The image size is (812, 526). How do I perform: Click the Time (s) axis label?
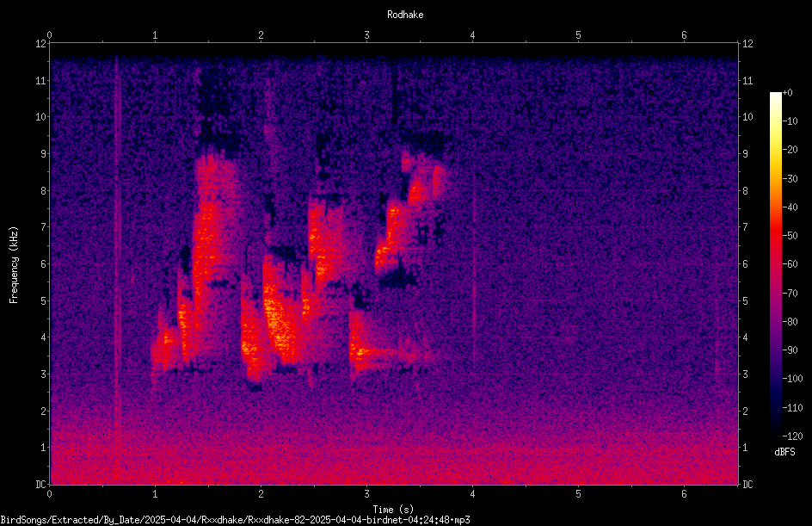393,509
